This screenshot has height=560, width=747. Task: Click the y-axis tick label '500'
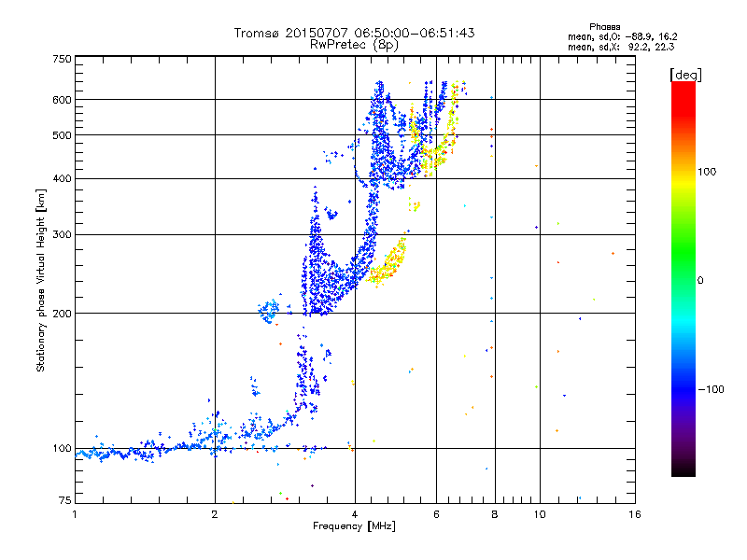click(62, 135)
